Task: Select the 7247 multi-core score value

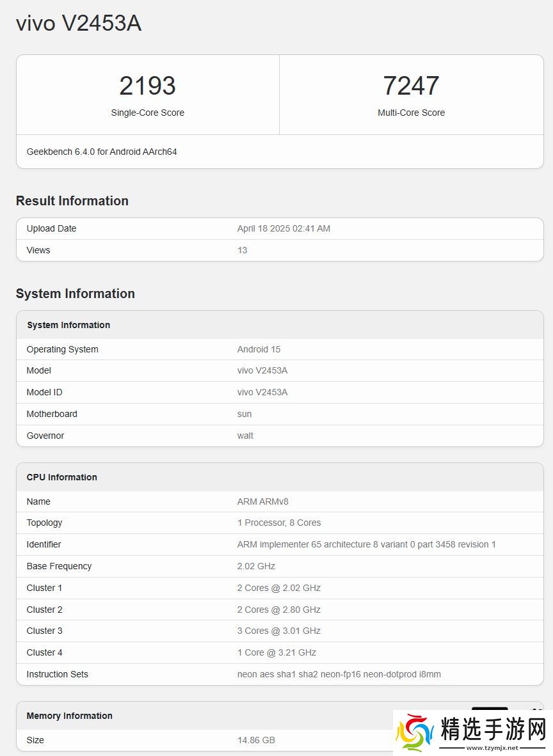Action: [x=411, y=86]
